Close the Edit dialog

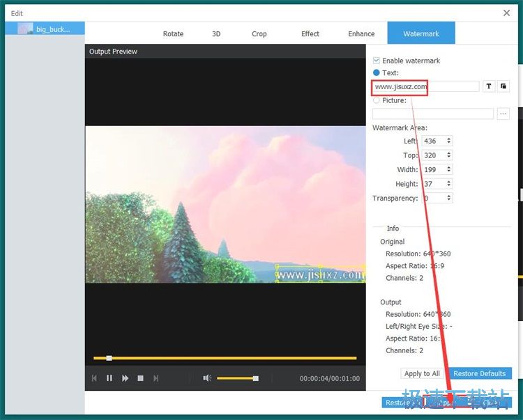[x=506, y=13]
